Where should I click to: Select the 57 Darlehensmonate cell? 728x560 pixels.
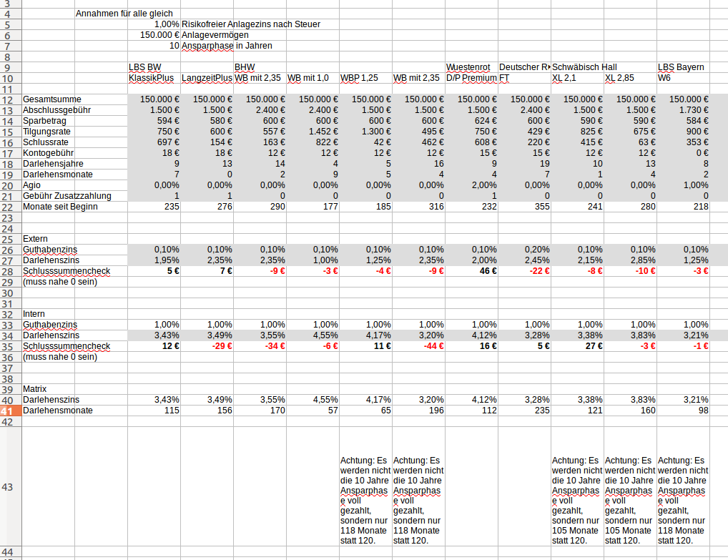(x=313, y=411)
